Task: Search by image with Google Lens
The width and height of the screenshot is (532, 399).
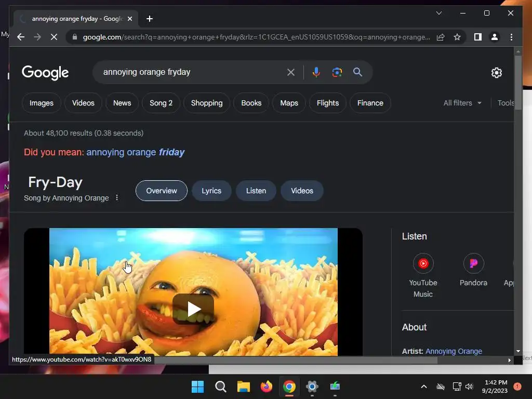Action: (x=337, y=72)
